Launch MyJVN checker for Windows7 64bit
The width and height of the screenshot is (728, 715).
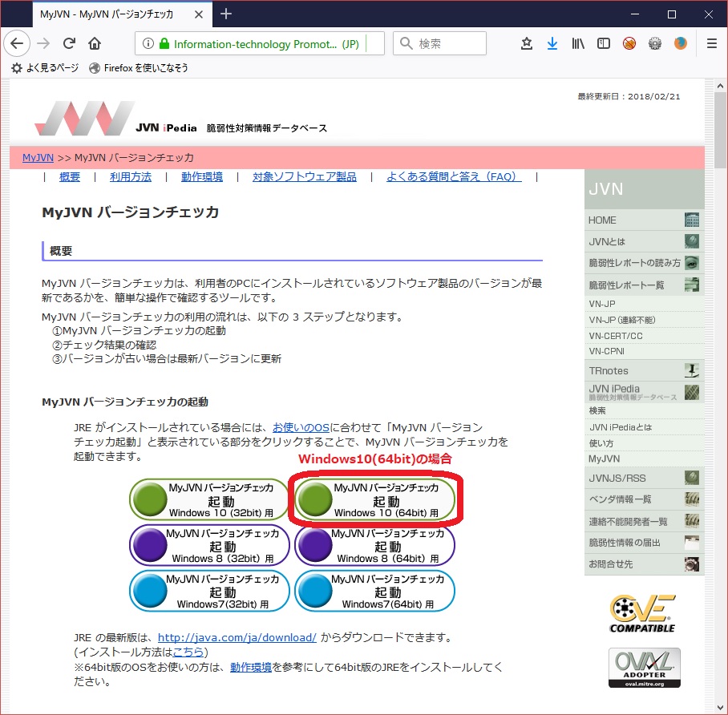click(374, 591)
